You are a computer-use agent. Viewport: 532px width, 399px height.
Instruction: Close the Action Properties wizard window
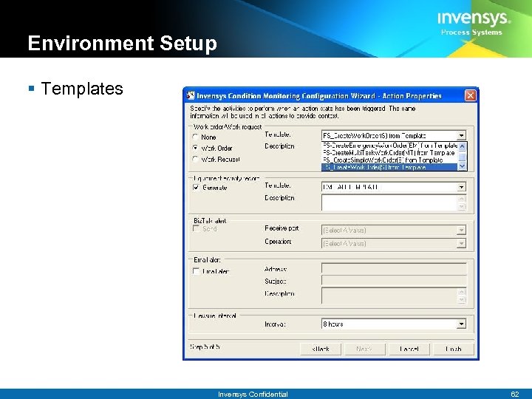[470, 95]
